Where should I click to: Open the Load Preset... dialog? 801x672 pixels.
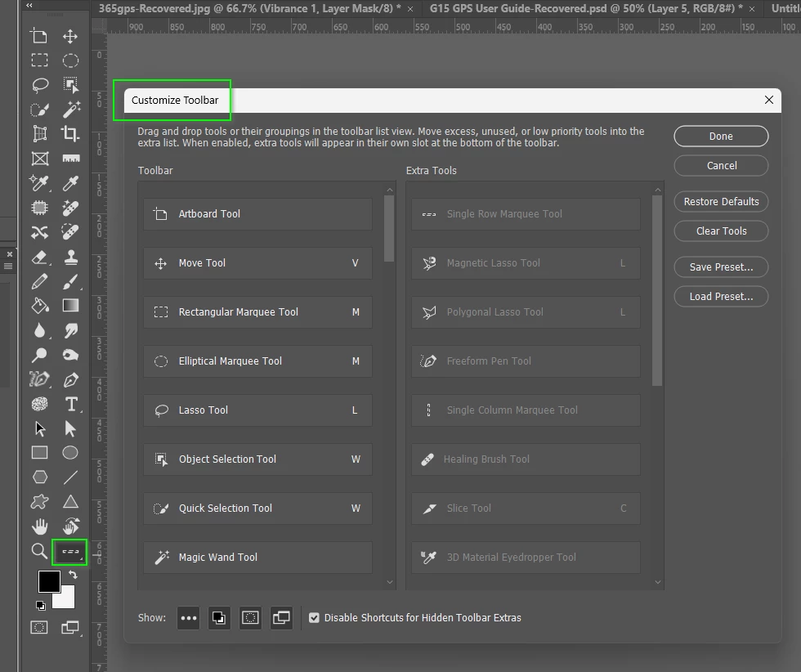tap(721, 297)
